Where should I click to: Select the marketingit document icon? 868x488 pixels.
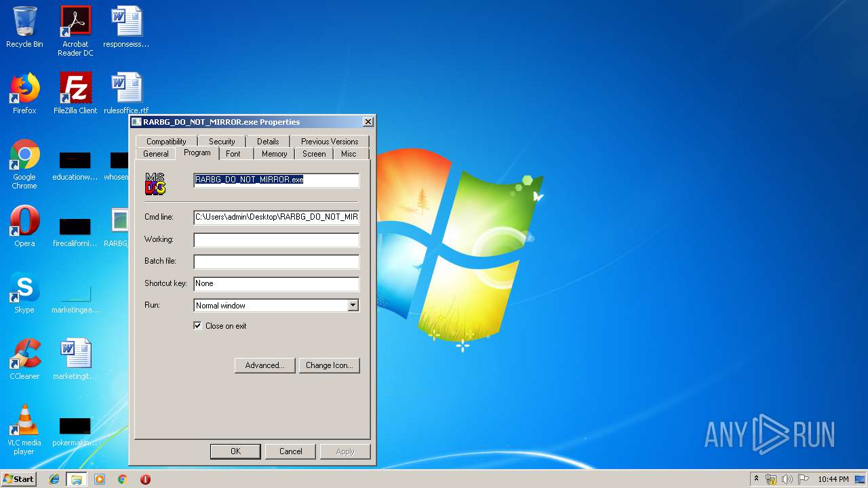[x=75, y=359]
